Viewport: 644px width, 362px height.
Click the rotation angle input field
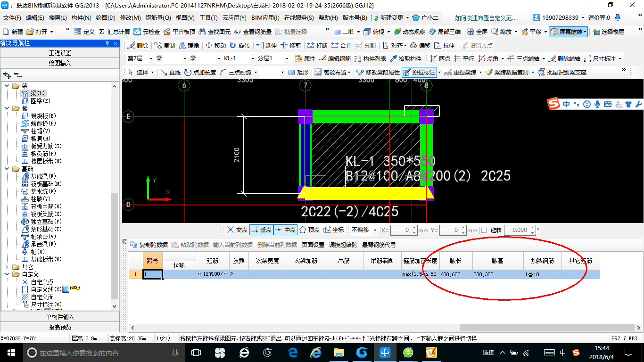(x=520, y=230)
